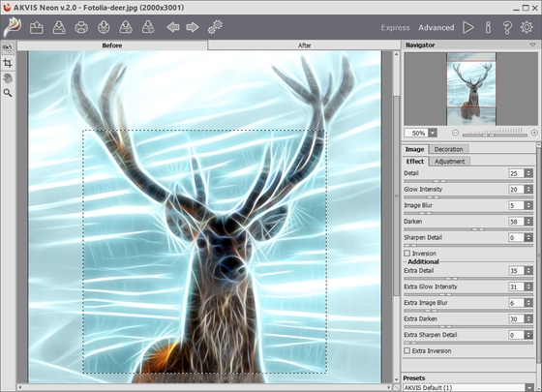This screenshot has height=392, width=542.
Task: Click the Extra Detail slider
Action: coord(468,279)
